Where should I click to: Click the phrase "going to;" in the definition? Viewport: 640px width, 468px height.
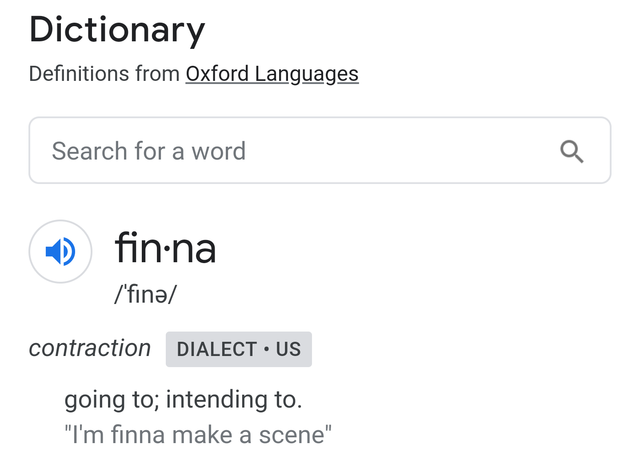112,400
